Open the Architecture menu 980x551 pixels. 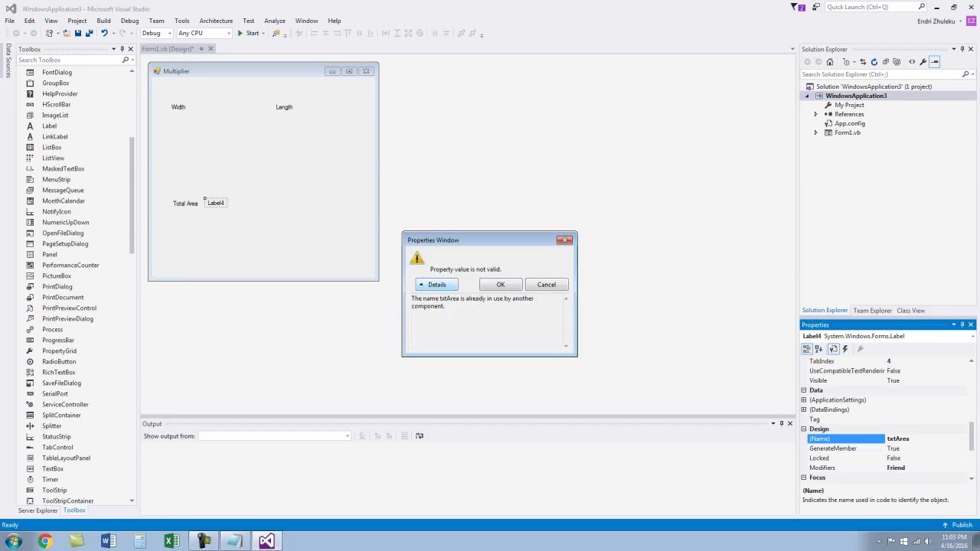(x=216, y=21)
